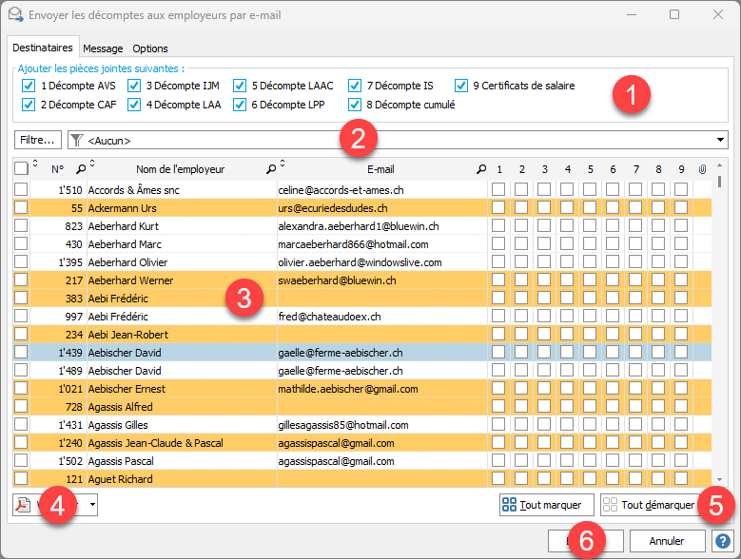Click search magnifier in E-mail column header
This screenshot has width=741, height=560.
click(x=480, y=169)
